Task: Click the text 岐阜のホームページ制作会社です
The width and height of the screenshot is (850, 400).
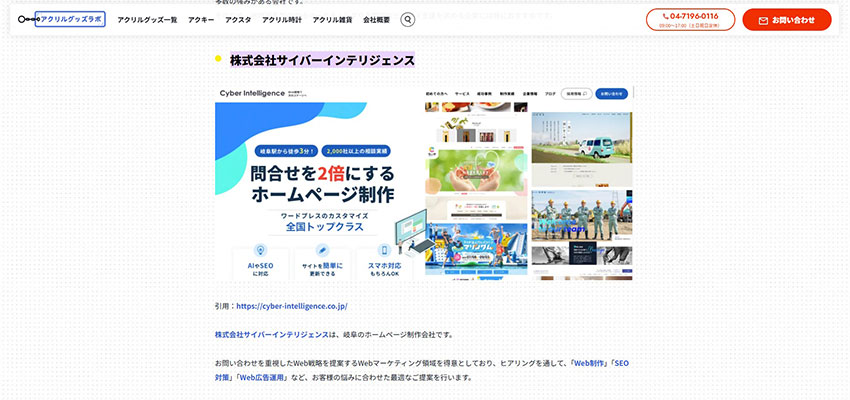Action: (396, 334)
